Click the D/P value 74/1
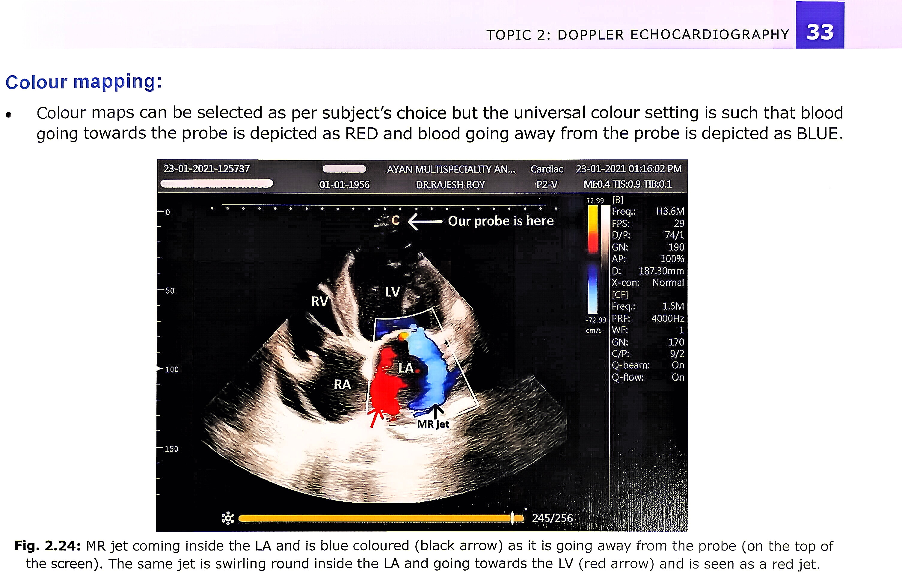The width and height of the screenshot is (902, 588). pos(674,235)
